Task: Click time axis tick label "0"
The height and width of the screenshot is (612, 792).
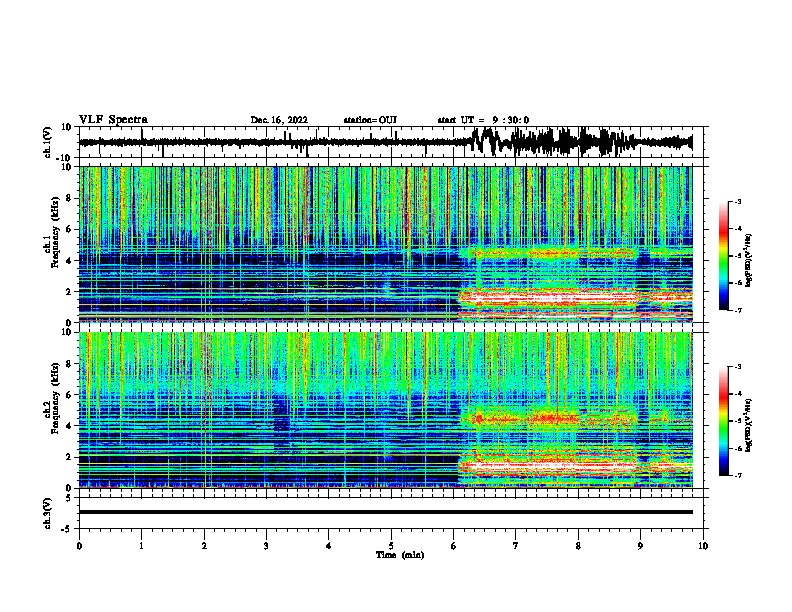Action: (x=79, y=546)
